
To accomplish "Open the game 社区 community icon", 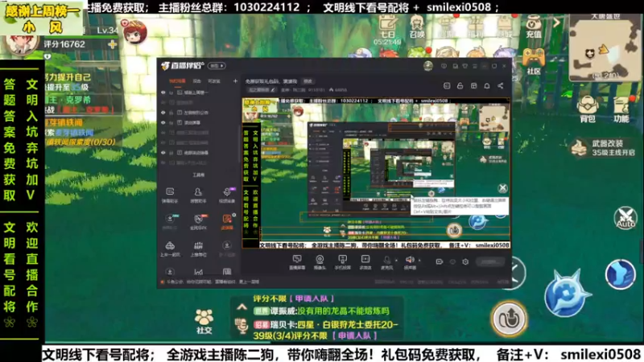I will [534, 61].
